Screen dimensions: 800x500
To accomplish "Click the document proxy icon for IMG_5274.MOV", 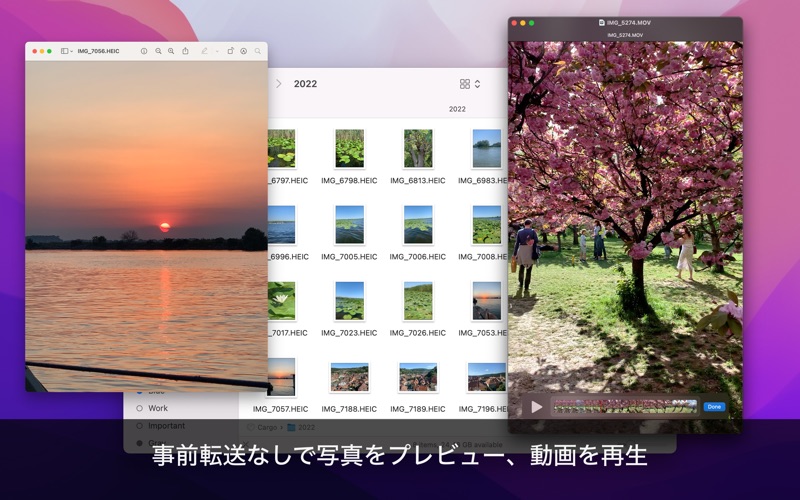I will (x=602, y=22).
